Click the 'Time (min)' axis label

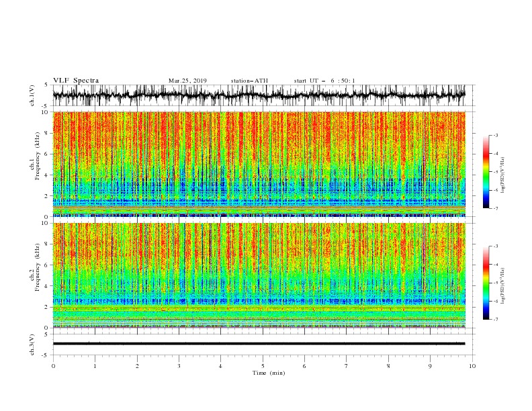click(269, 373)
